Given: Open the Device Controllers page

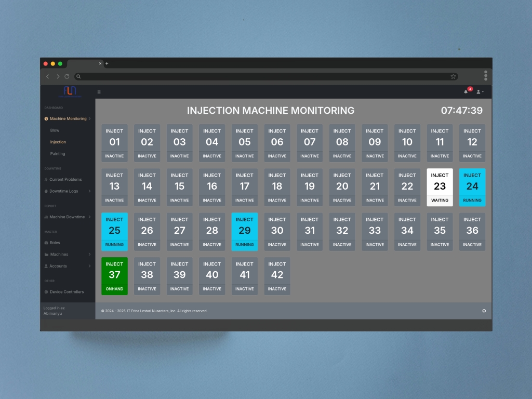Looking at the screenshot, I should [x=66, y=292].
